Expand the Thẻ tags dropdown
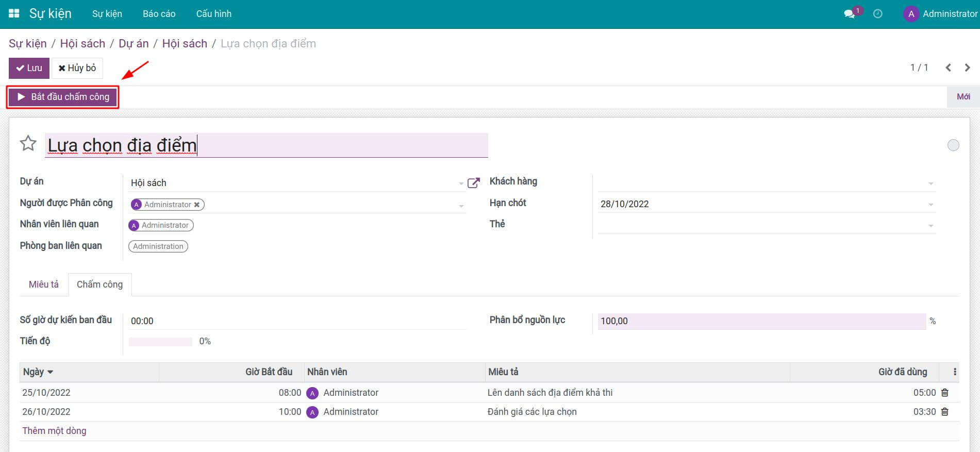The width and height of the screenshot is (980, 452). pos(931,226)
